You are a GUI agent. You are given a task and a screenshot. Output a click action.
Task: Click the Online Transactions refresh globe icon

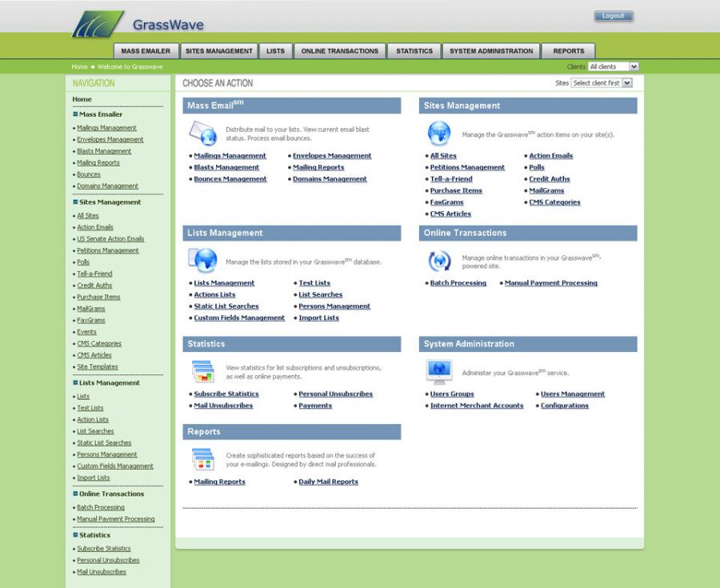tap(439, 261)
